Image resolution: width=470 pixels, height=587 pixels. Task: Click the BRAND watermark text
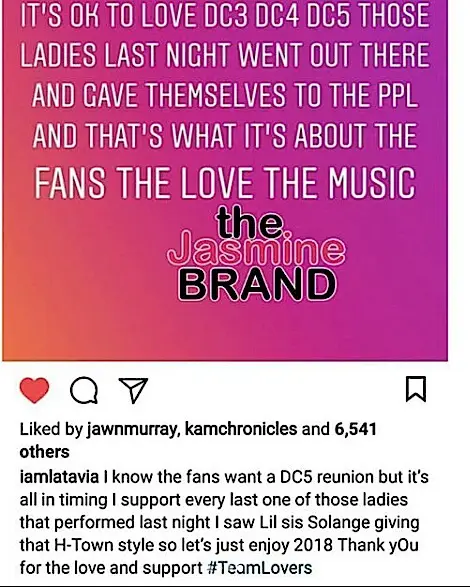click(x=257, y=285)
